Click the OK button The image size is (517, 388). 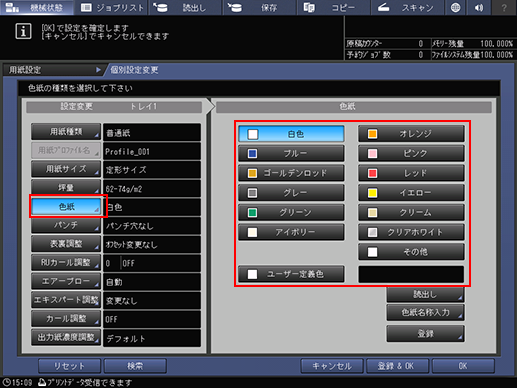[463, 366]
